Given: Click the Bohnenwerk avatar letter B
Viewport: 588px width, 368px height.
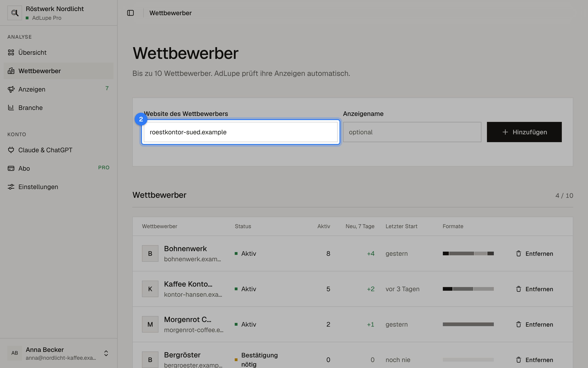Looking at the screenshot, I should point(150,253).
